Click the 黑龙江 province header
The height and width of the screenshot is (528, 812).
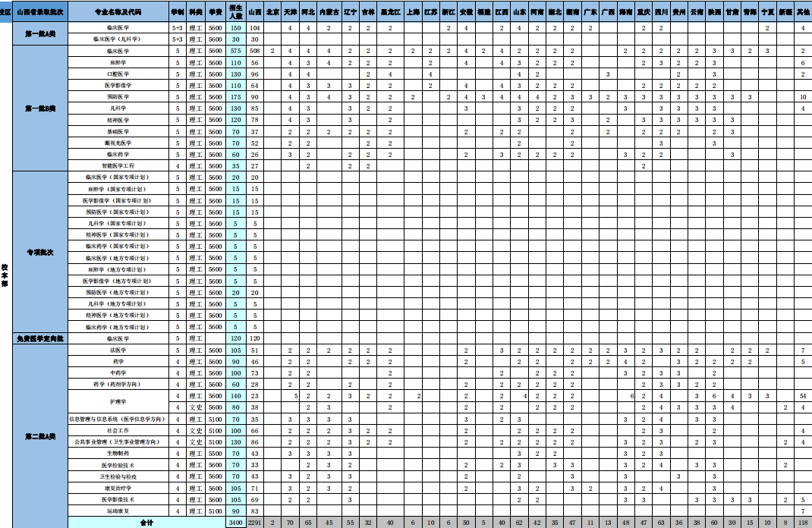390,13
